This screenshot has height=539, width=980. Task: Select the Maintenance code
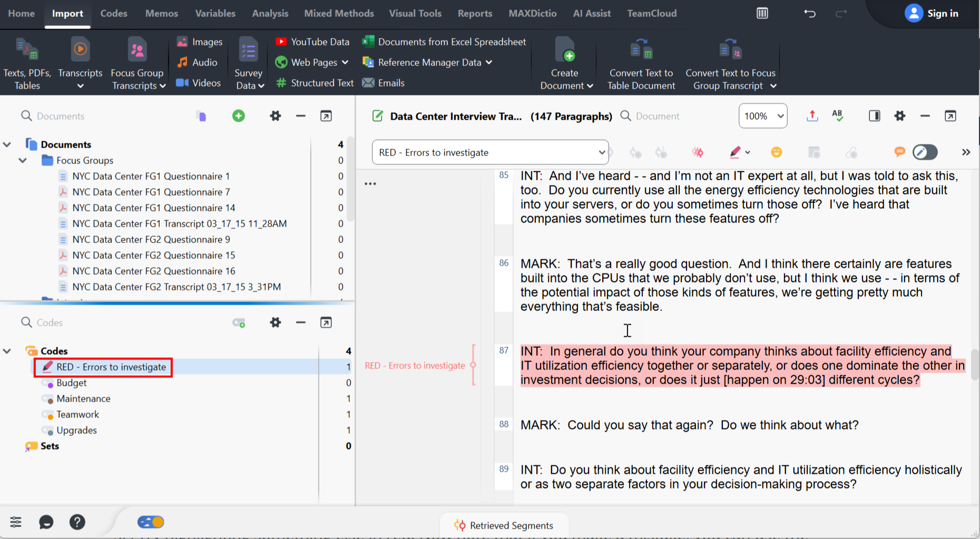click(x=83, y=398)
